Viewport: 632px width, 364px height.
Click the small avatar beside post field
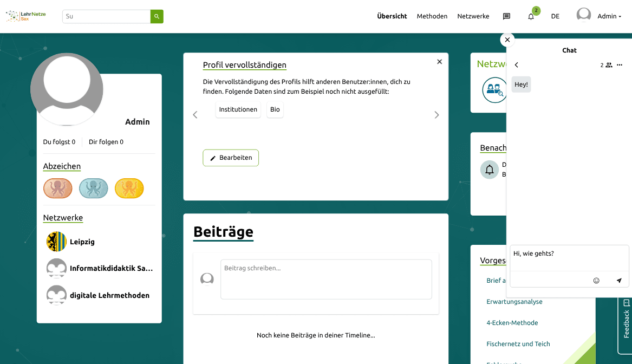pos(207,279)
